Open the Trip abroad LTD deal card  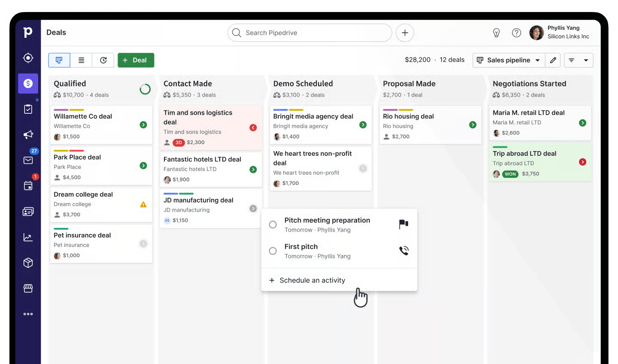tap(540, 162)
